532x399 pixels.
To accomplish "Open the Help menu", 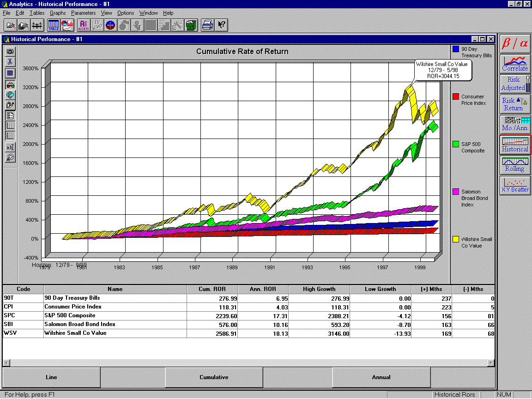I will tap(168, 13).
